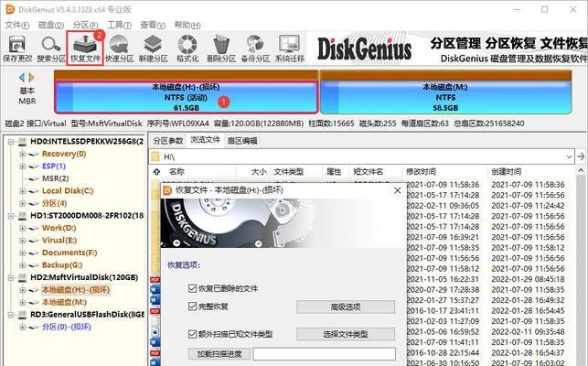The height and width of the screenshot is (366, 588).
Task: Click the up-folder arrow icon in file list header
Action: tap(156, 172)
